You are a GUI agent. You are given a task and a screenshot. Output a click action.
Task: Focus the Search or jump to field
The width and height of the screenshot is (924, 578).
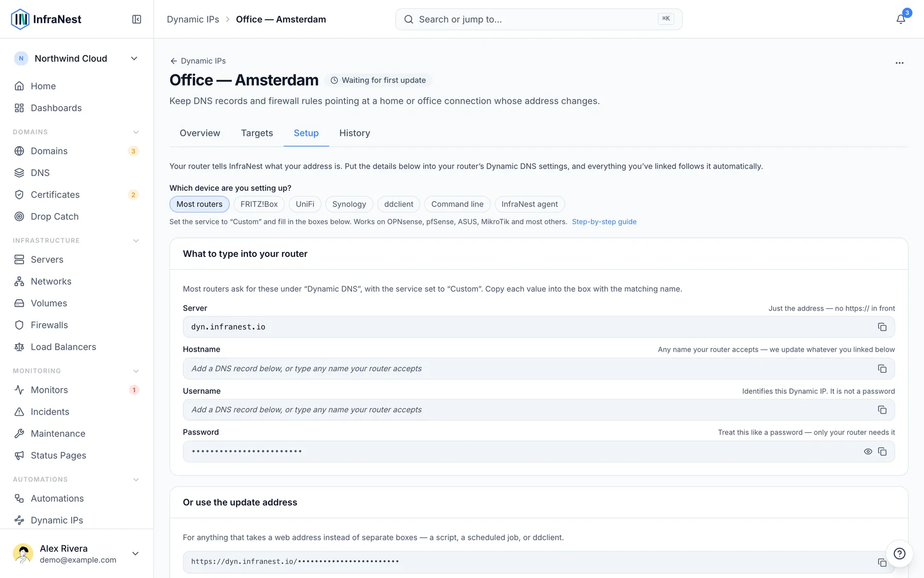pos(539,19)
